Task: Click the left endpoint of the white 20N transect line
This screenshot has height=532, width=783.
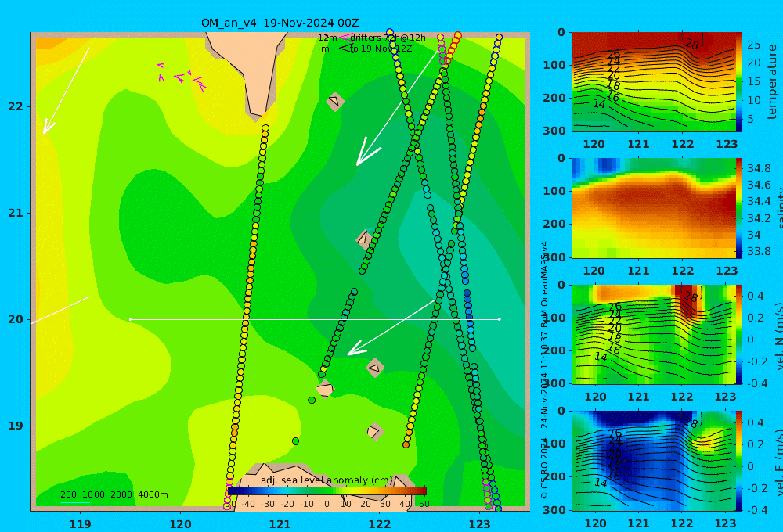Action: click(130, 319)
